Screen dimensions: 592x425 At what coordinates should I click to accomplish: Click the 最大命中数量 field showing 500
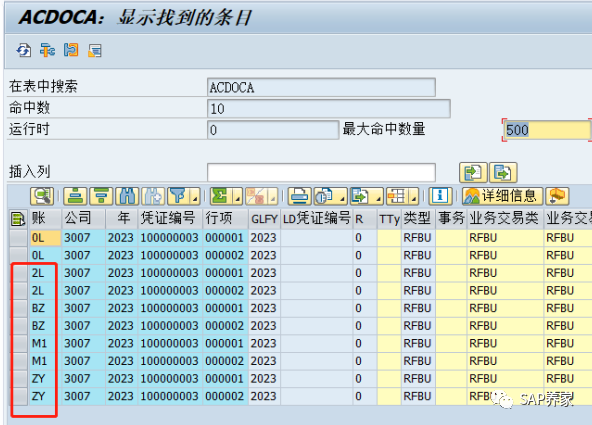click(547, 130)
